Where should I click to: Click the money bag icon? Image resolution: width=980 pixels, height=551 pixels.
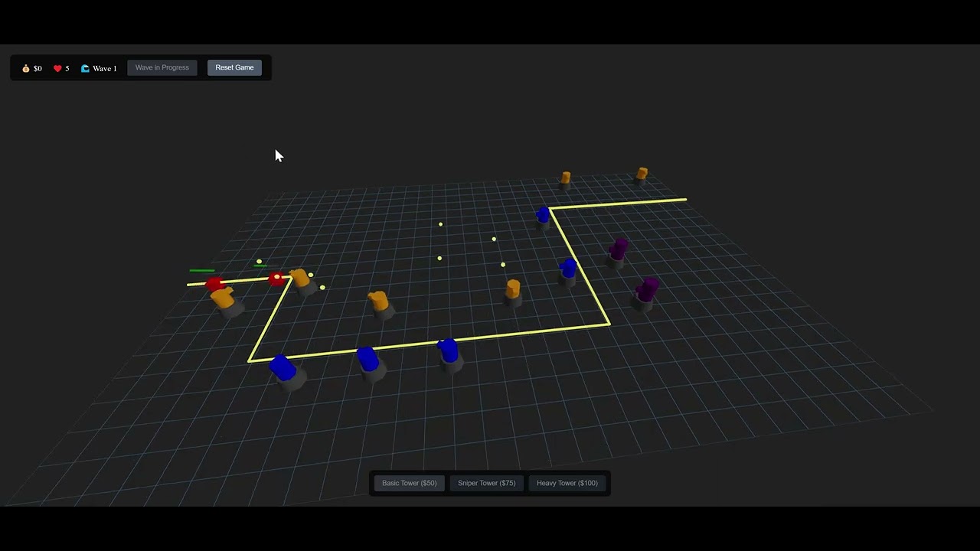click(x=26, y=68)
